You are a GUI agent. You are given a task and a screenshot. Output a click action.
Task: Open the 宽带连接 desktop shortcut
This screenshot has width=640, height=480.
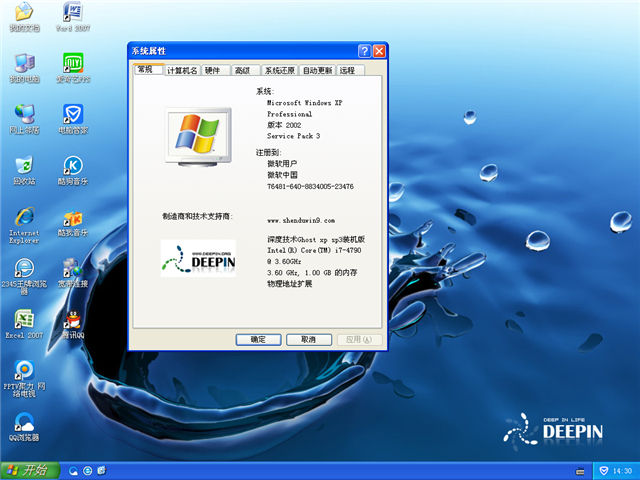tap(73, 273)
